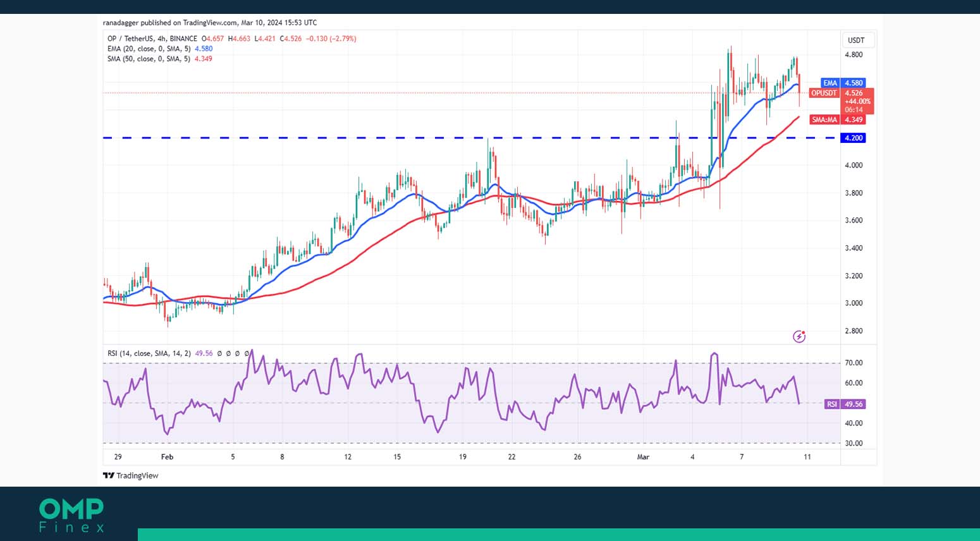Click the TradingView logo at bottom left
Viewport: 980px width, 541px height.
tap(131, 475)
